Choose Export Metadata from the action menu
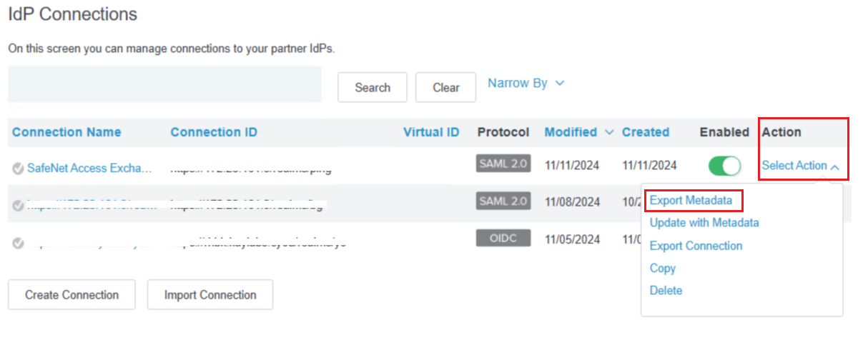This screenshot has height=345, width=868. pyautogui.click(x=691, y=201)
